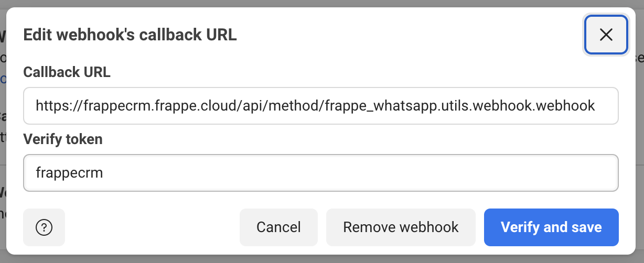
Task: Focus the Callback URL input field
Action: point(321,106)
